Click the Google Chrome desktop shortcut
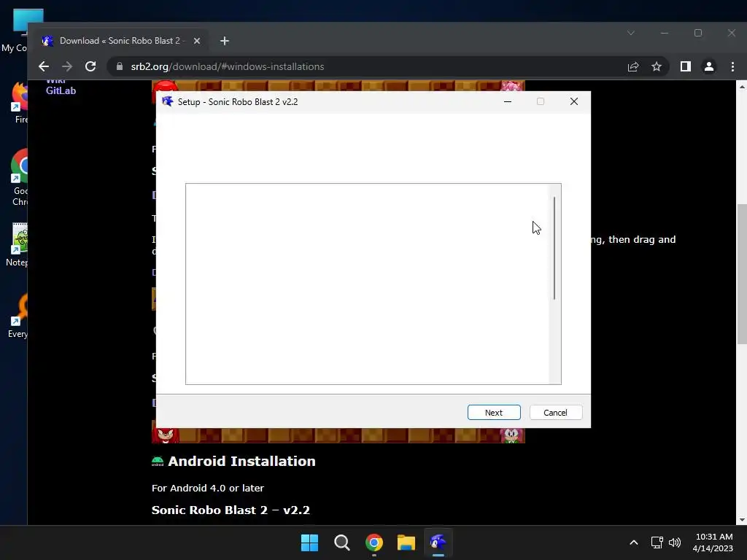This screenshot has height=560, width=747. pyautogui.click(x=20, y=177)
